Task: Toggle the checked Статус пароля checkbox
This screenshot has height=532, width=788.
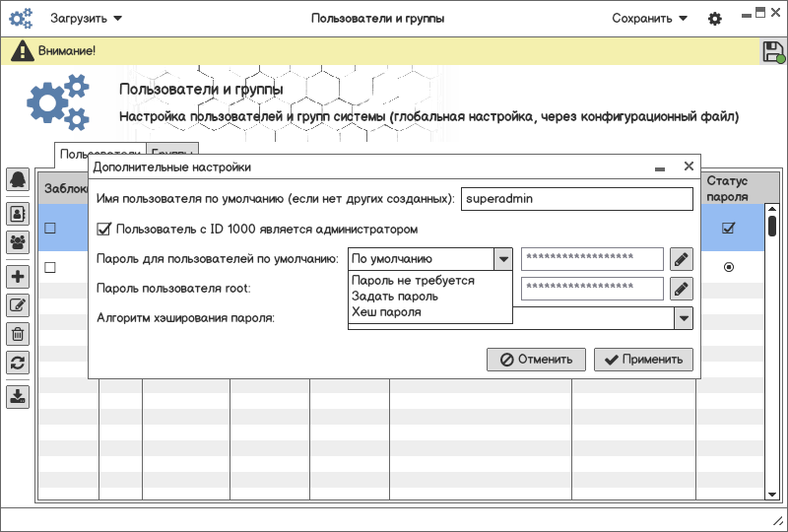Action: (x=729, y=229)
